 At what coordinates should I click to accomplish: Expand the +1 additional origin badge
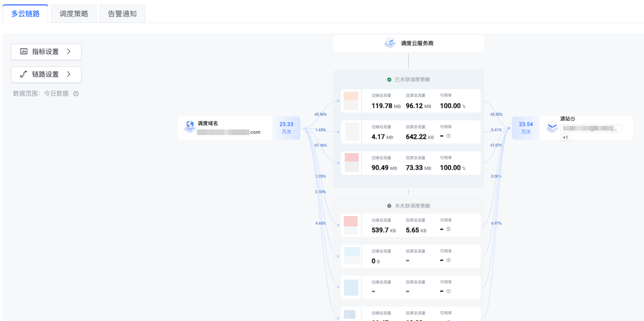pyautogui.click(x=565, y=137)
